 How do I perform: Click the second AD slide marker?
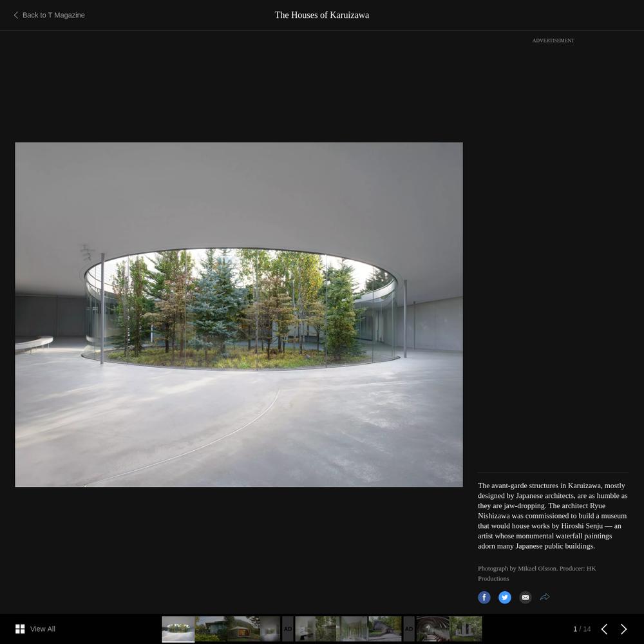click(x=409, y=629)
